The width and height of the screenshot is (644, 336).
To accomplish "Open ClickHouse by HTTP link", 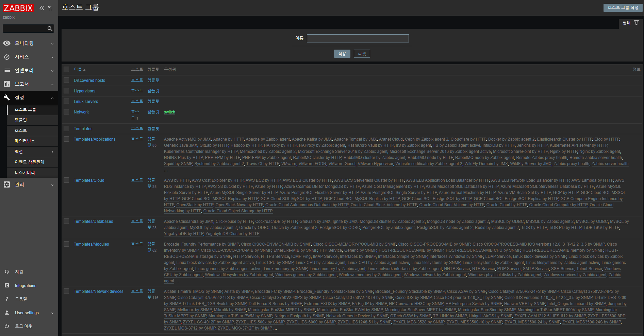I will click(234, 222).
